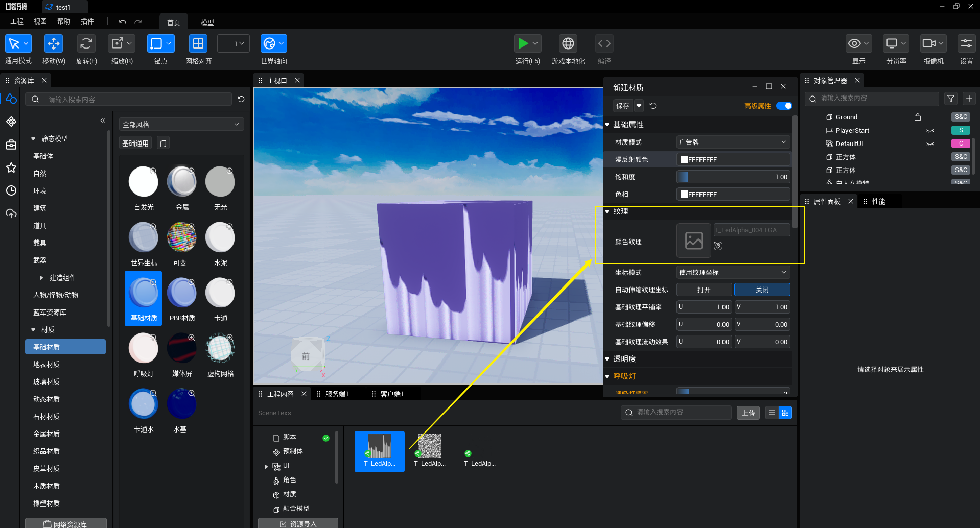Select the 通用模式 cursor tool

point(18,43)
